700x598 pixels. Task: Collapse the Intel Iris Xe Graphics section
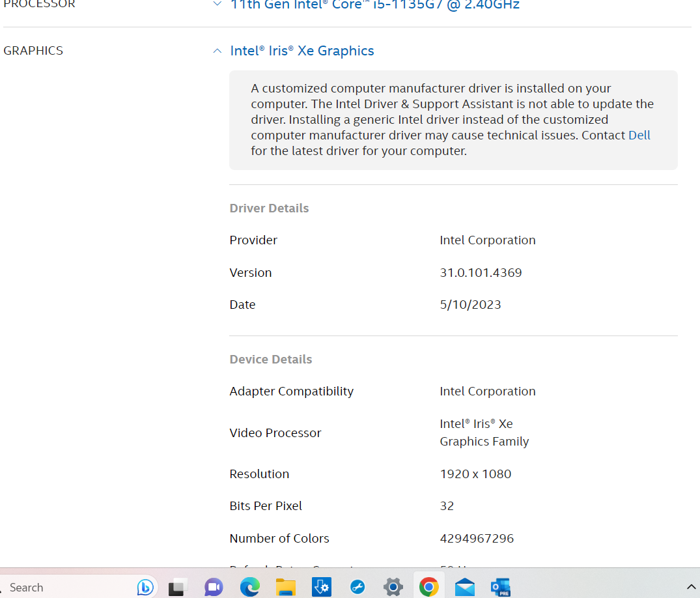[217, 51]
